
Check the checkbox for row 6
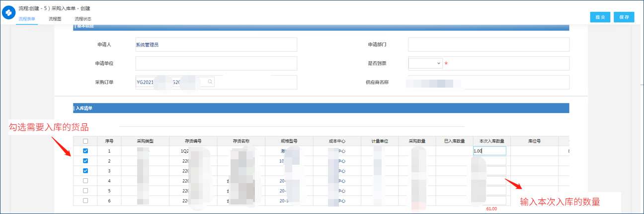coord(85,201)
